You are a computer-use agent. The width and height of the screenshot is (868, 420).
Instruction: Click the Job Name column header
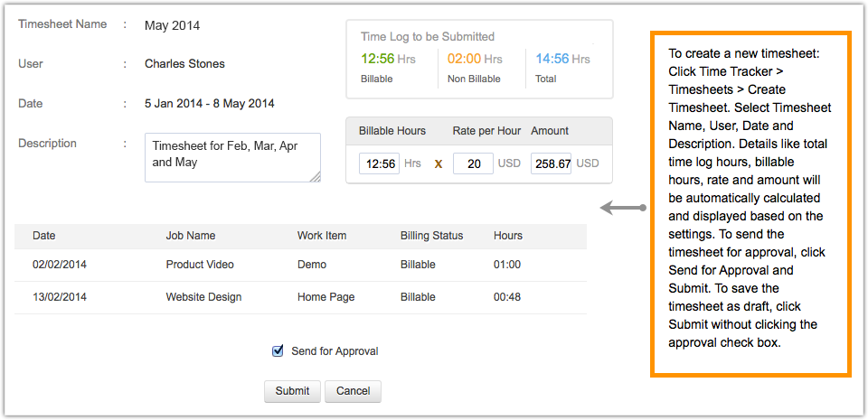tap(191, 236)
